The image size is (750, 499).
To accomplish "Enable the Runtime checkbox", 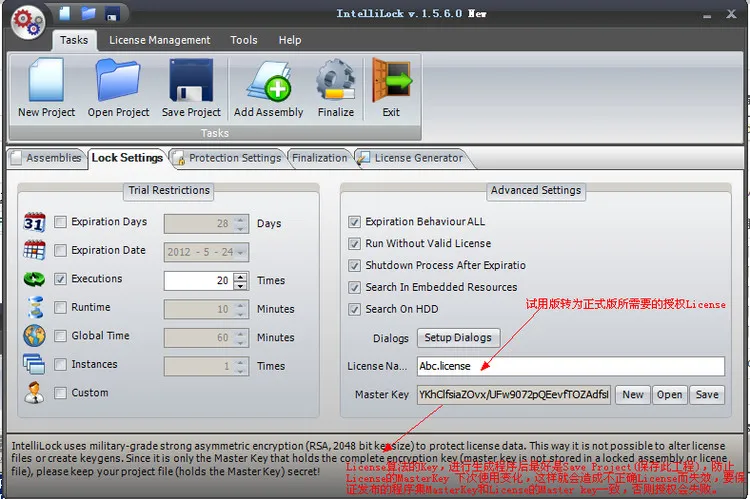I will 60,307.
